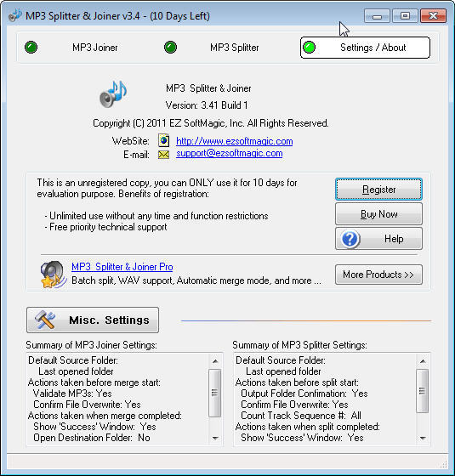455x476 pixels.
Task: Select the Settings / About tab
Action: [365, 48]
